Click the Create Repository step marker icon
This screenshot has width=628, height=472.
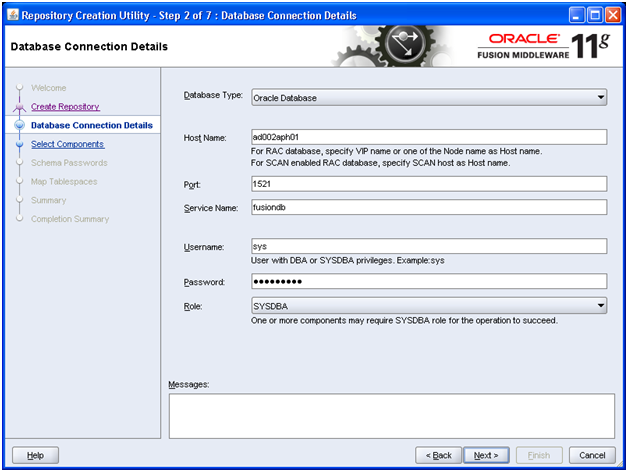click(19, 107)
